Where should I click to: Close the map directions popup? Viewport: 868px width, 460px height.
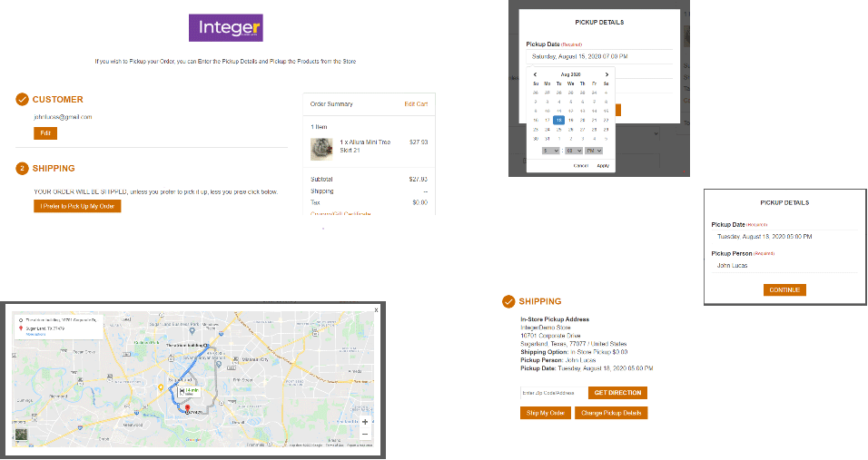click(x=377, y=310)
